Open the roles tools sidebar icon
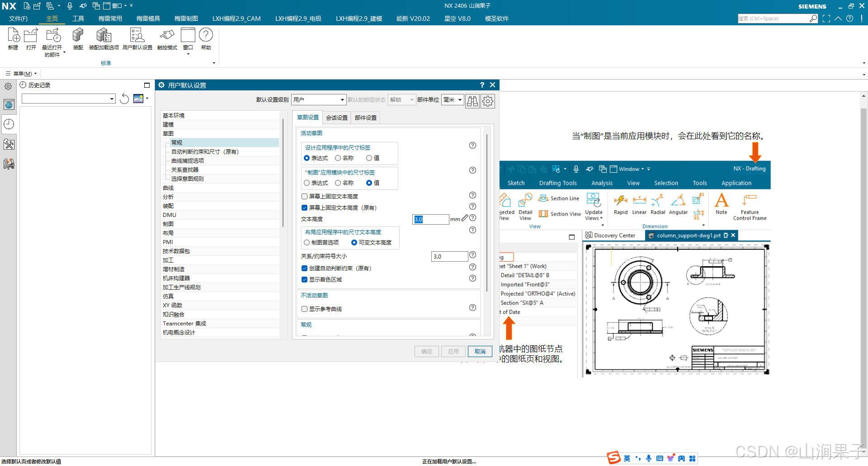The height and width of the screenshot is (466, 868). coord(9,145)
